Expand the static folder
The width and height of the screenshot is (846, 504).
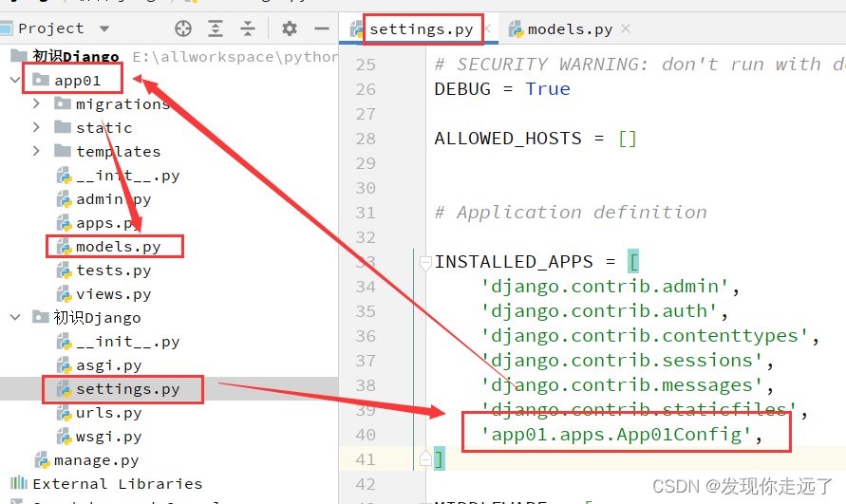coord(36,127)
